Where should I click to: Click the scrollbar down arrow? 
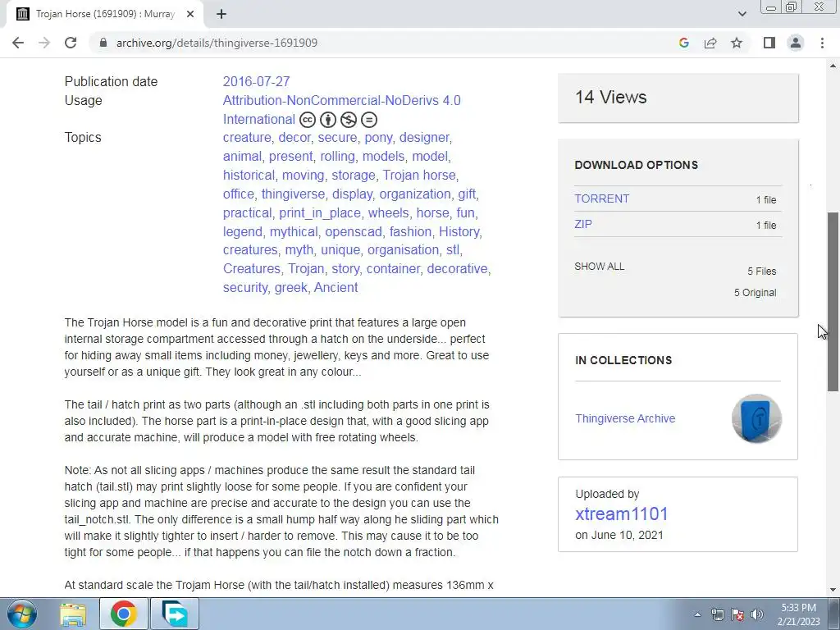833,591
